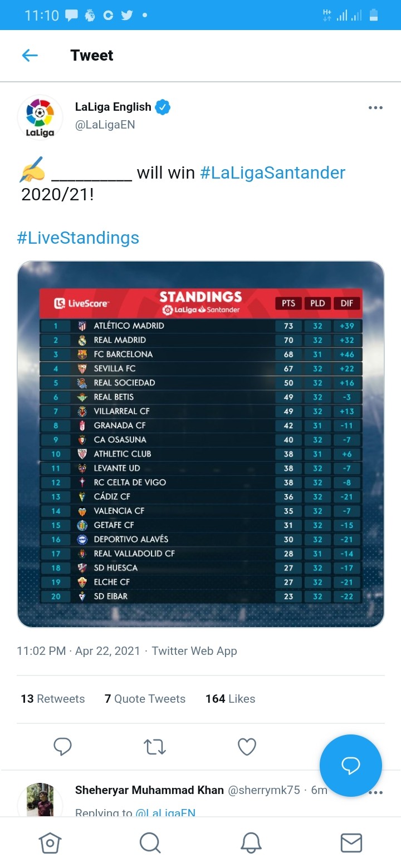This screenshot has width=401, height=868.
Task: Go to the Home tab icon
Action: coord(50,842)
